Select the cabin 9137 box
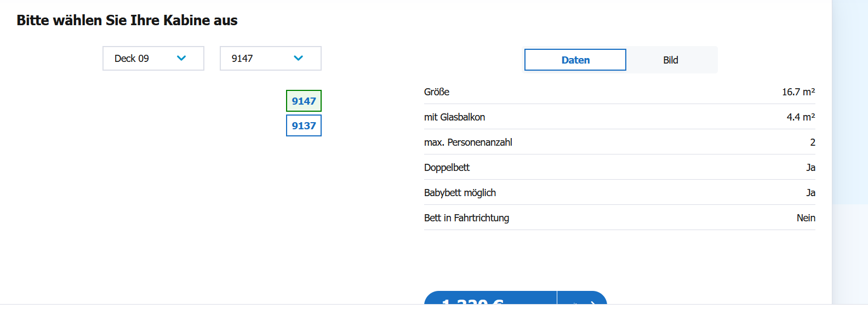The width and height of the screenshot is (868, 315). pyautogui.click(x=304, y=125)
